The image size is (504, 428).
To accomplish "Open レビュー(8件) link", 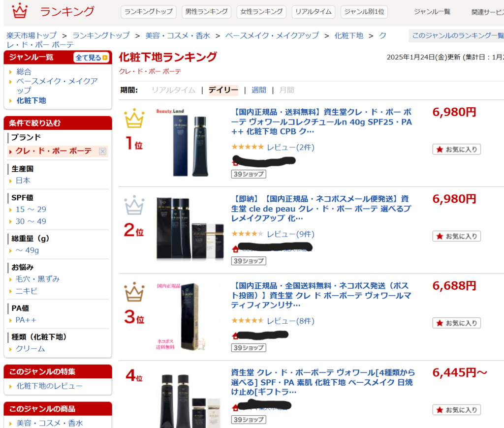I will click(290, 321).
